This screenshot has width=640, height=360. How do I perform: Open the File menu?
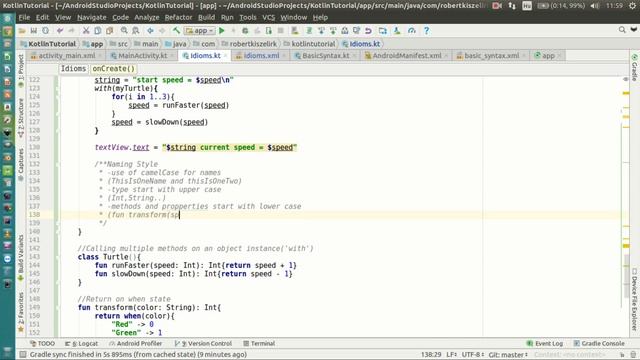pos(24,18)
